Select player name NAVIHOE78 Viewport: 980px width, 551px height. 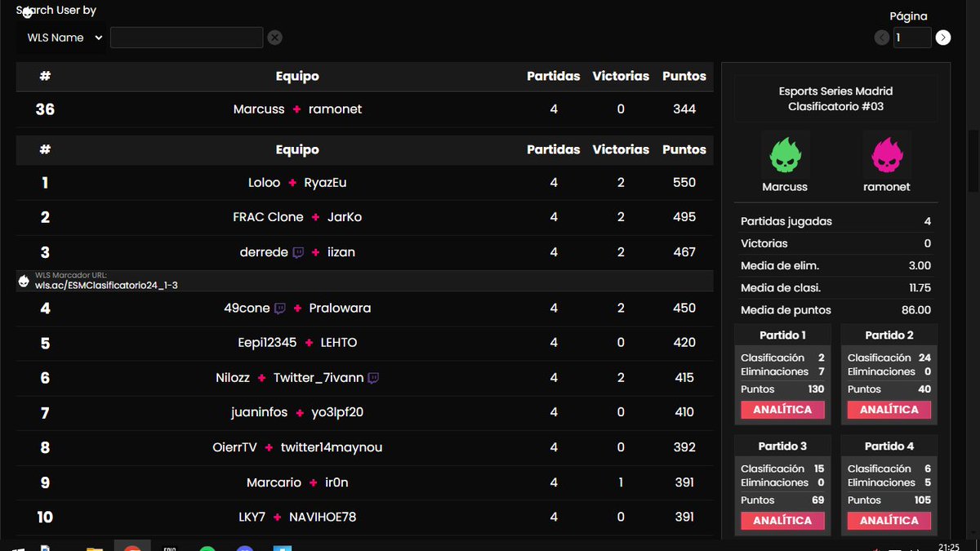323,518
